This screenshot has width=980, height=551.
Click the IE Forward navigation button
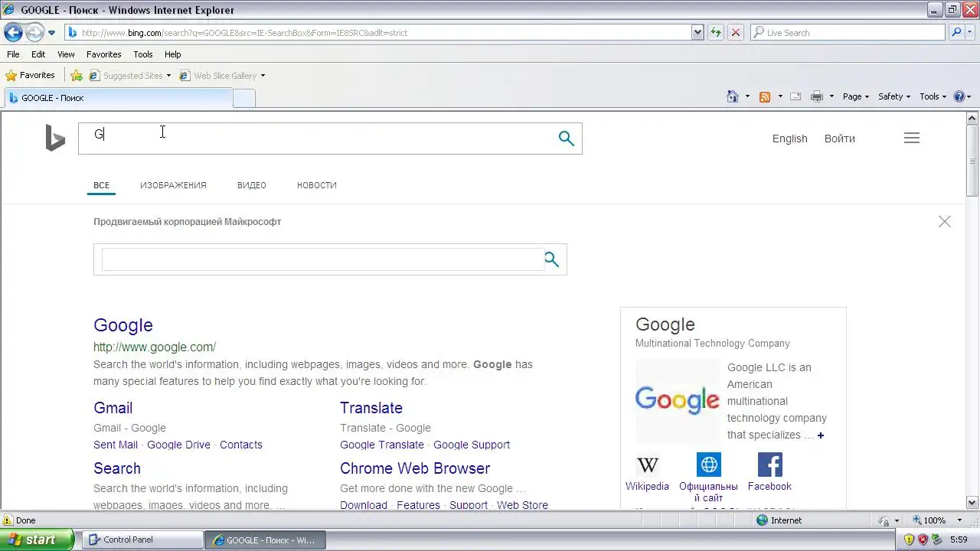34,32
